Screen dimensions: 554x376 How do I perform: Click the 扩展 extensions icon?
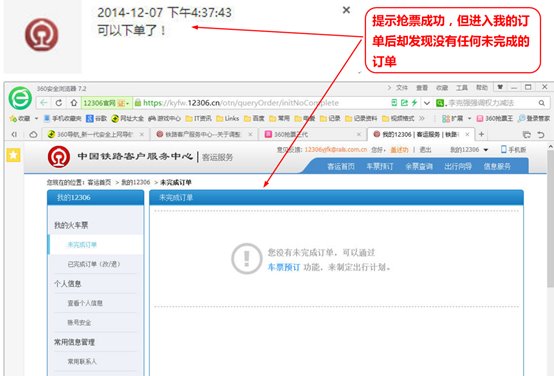coord(453,118)
